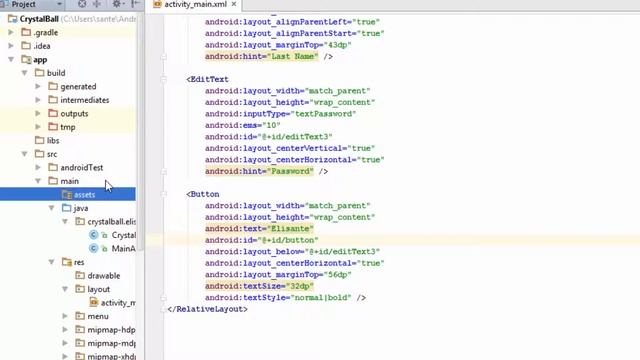Expand the tmp folder
Image resolution: width=640 pixels, height=360 pixels.
(38, 127)
